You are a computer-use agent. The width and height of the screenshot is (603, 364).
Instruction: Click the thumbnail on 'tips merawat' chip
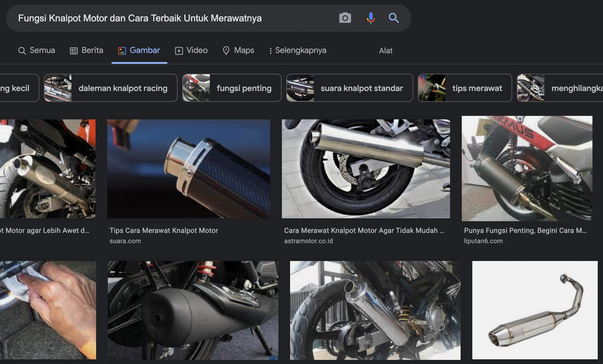pyautogui.click(x=432, y=88)
